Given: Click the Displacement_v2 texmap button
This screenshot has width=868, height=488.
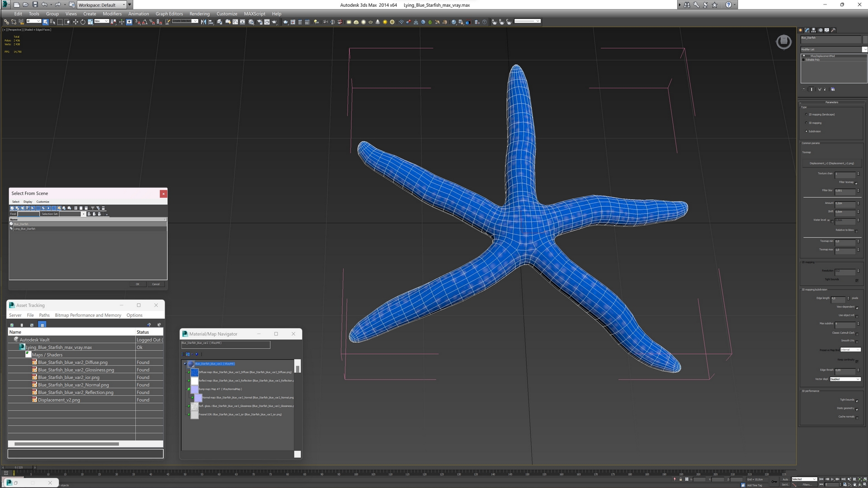Looking at the screenshot, I should [832, 163].
